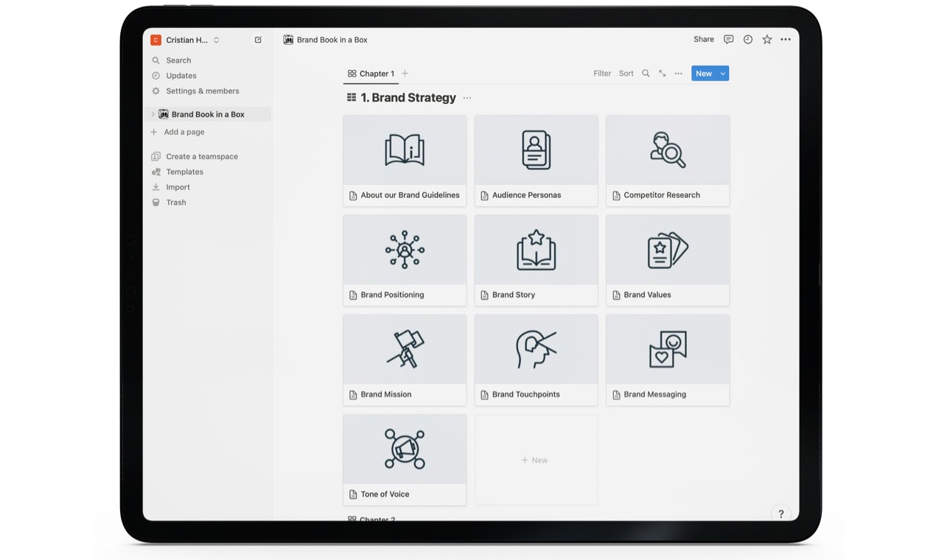Click the new page compose icon
The image size is (936, 560).
coord(258,40)
